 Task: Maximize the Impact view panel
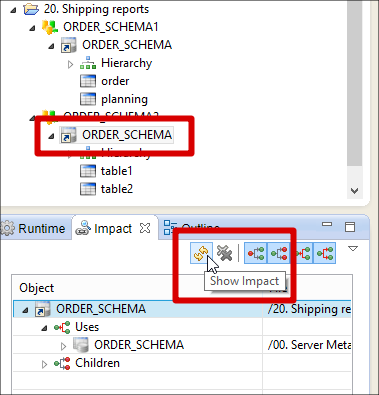click(350, 227)
